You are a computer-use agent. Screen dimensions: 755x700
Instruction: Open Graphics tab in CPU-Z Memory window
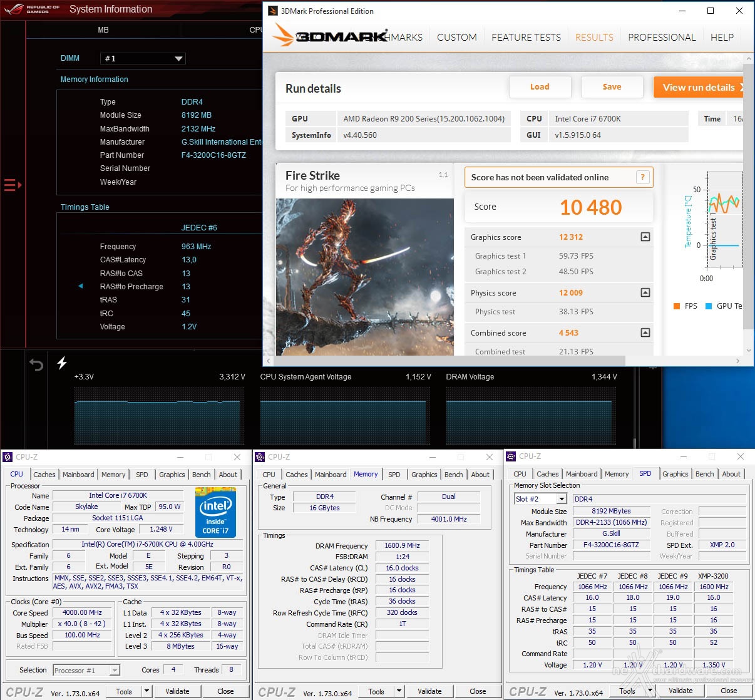(x=424, y=475)
